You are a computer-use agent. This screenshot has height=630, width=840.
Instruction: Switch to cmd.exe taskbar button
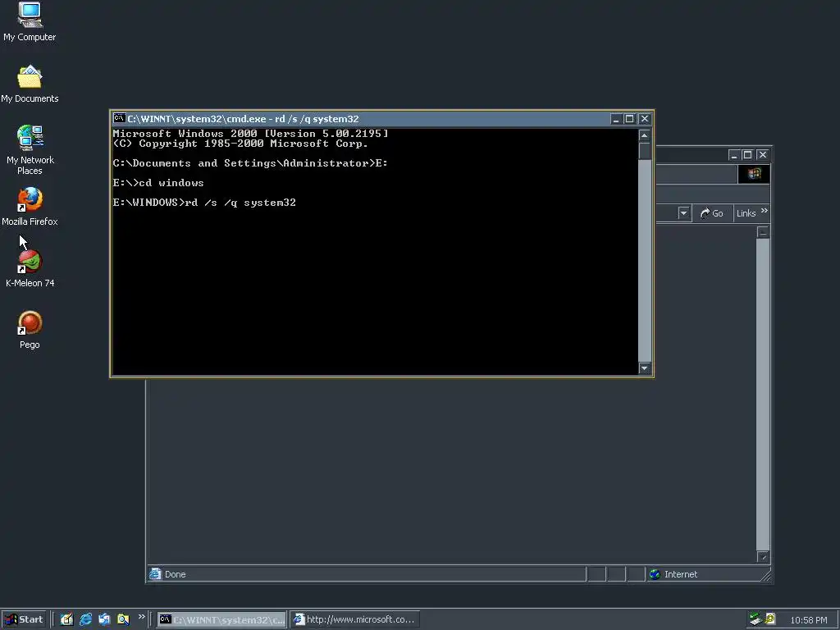click(221, 619)
